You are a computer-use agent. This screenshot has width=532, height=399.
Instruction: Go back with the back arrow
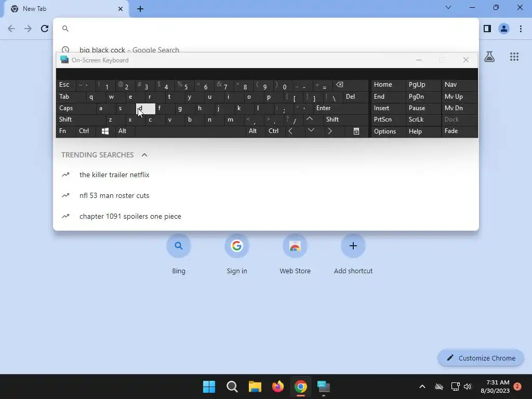click(x=11, y=29)
